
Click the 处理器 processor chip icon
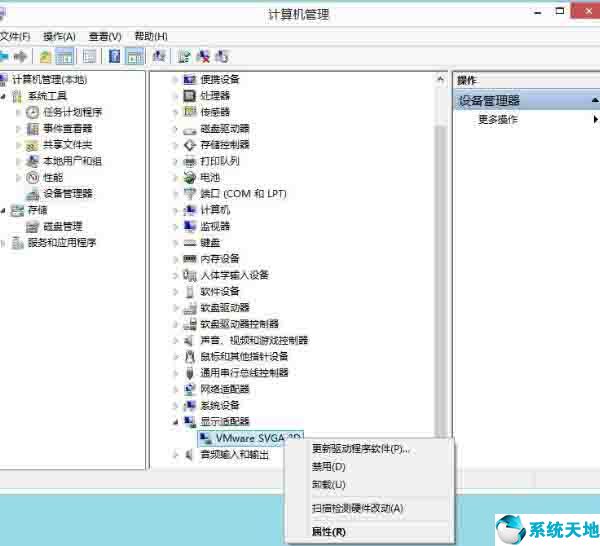click(189, 96)
